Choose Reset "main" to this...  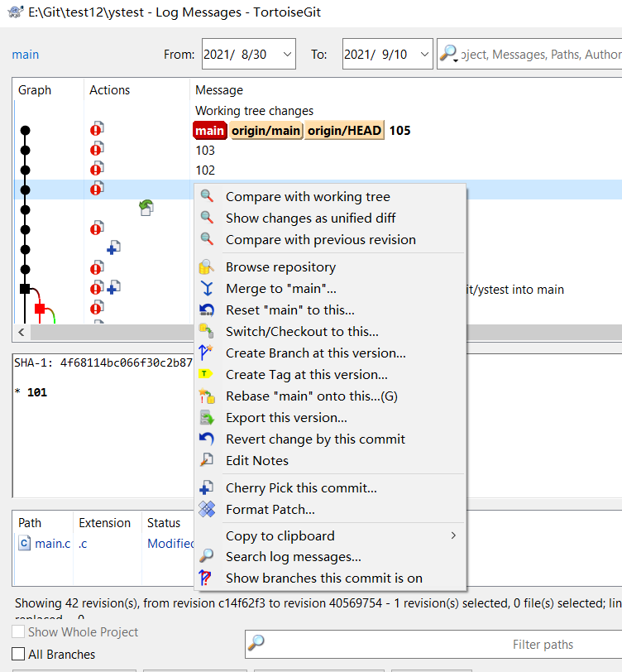(x=330, y=310)
